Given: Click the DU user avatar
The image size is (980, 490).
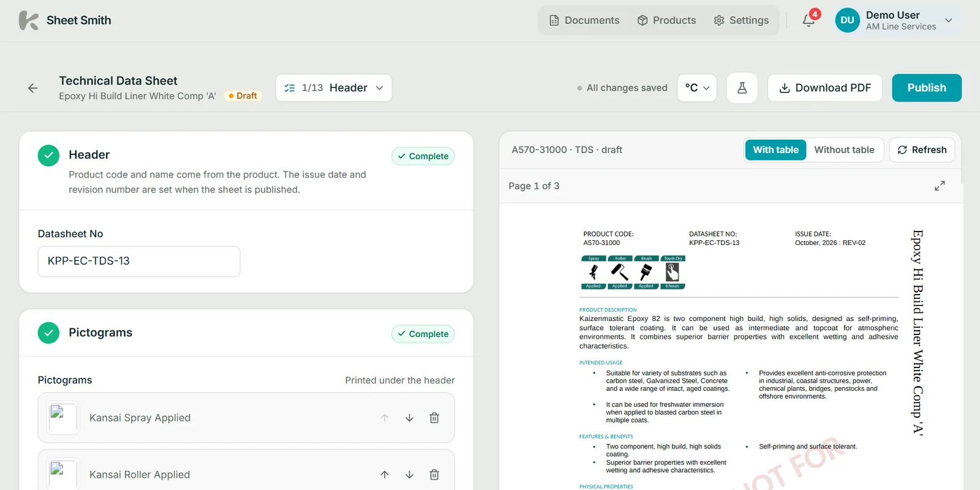Looking at the screenshot, I should 847,20.
